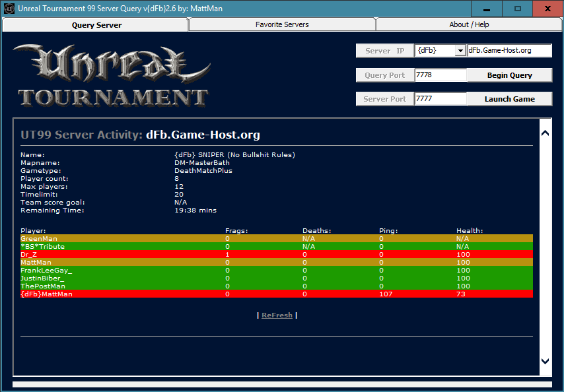Click the Ping column header
This screenshot has height=392, width=564.
point(388,231)
